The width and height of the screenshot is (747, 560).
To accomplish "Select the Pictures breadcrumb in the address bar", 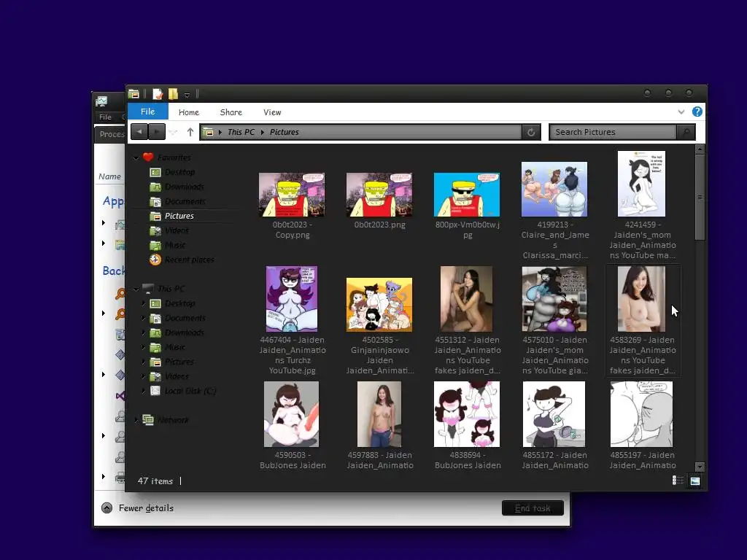I will pos(285,132).
